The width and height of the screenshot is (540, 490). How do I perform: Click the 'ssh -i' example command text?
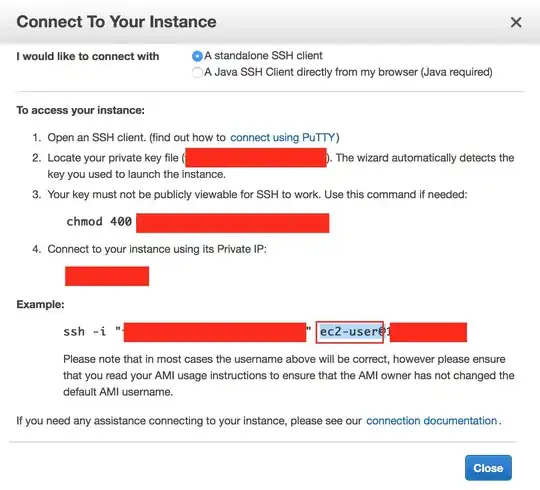tap(84, 332)
